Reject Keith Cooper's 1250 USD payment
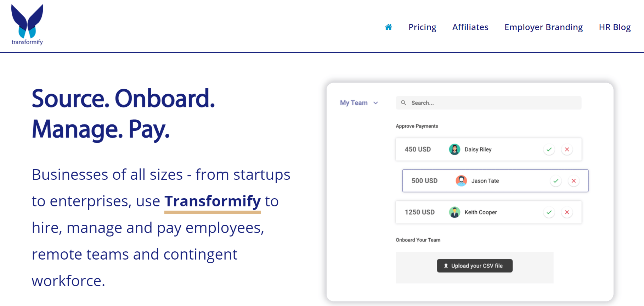644x306 pixels. (567, 212)
